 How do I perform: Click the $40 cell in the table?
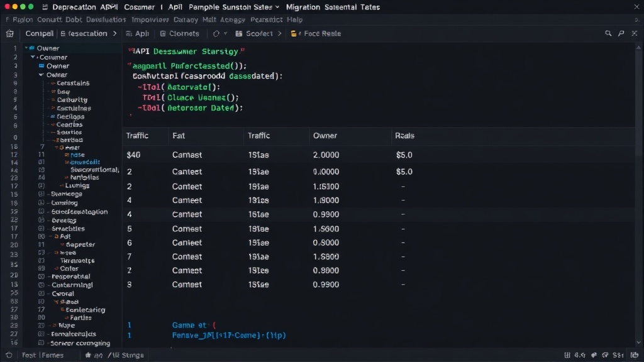click(133, 155)
